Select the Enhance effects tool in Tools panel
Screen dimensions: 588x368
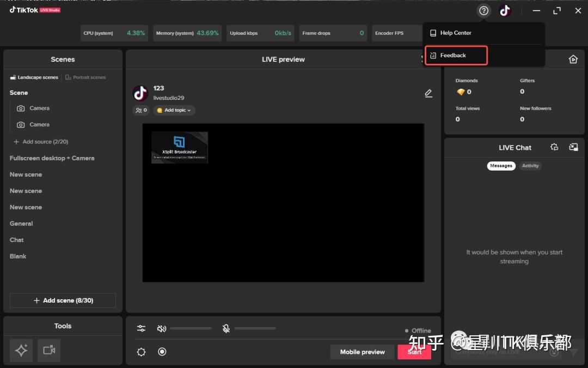coord(21,350)
